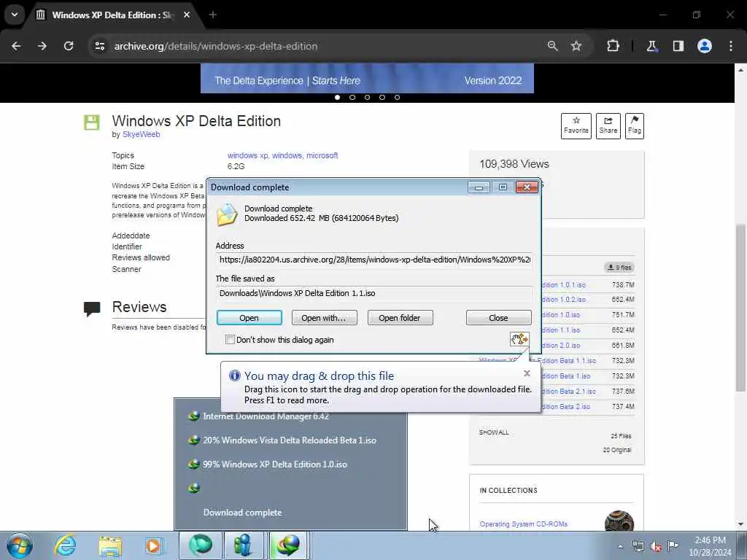747x560 pixels.
Task: Click the Reviews speech bubble icon
Action: click(x=92, y=308)
